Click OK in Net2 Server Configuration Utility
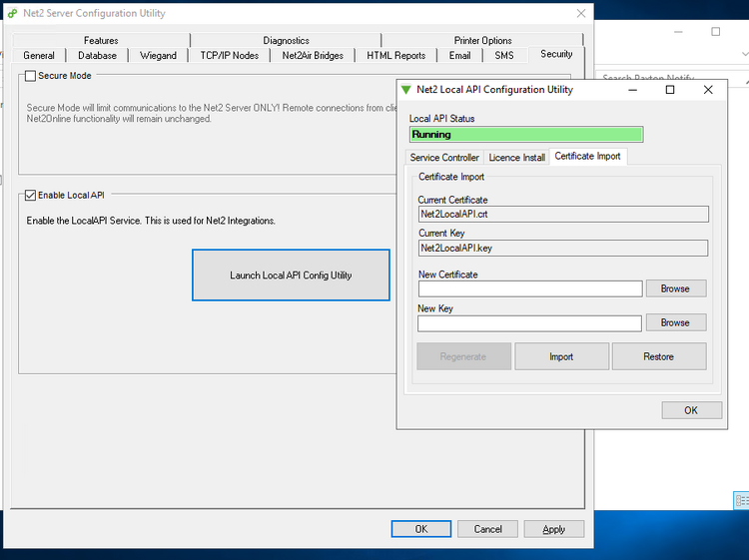The image size is (749, 560). [421, 529]
